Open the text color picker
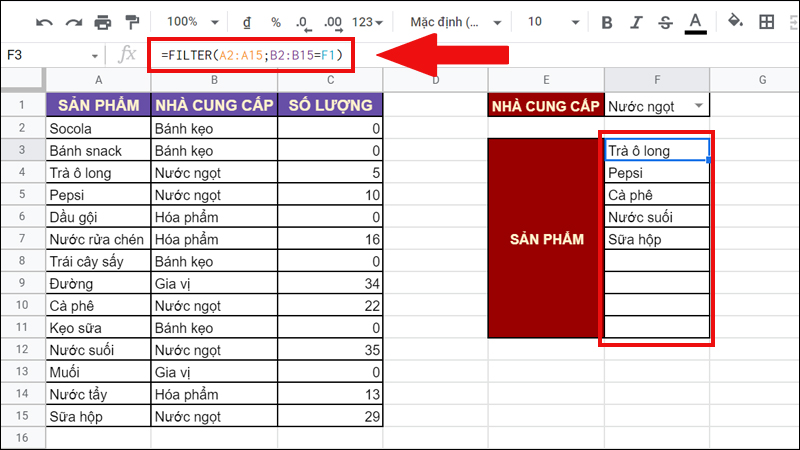The image size is (800, 450). point(698,21)
